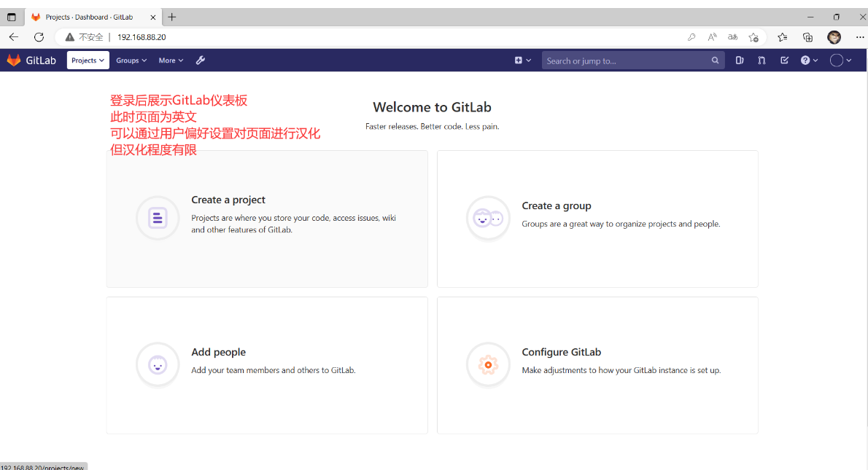Open the Admin Area wrench icon
Viewport: 868px width, 470px height.
(201, 60)
